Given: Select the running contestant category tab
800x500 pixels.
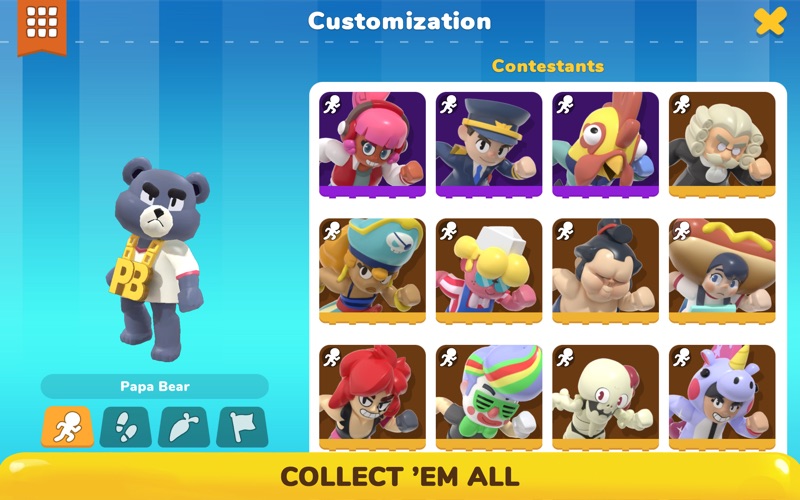Looking at the screenshot, I should tap(67, 427).
